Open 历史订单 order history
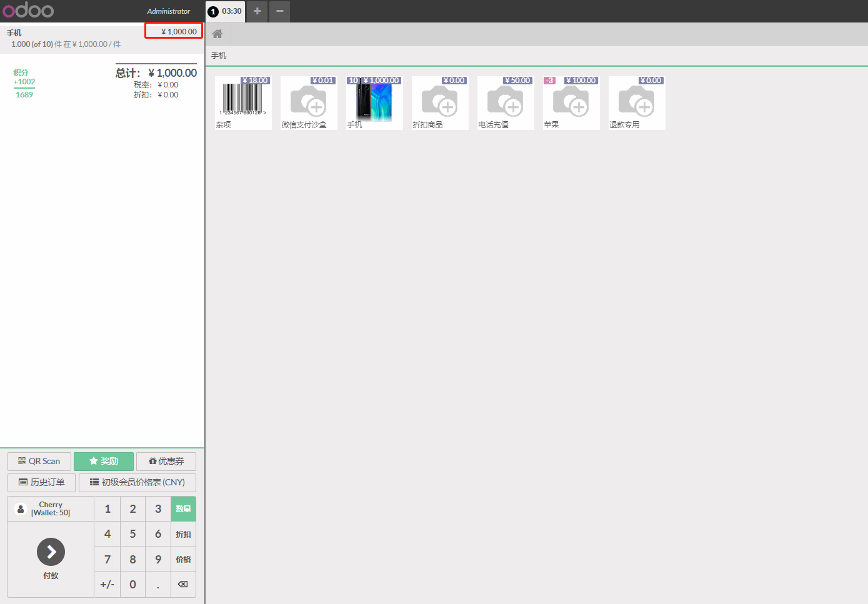 pos(42,483)
